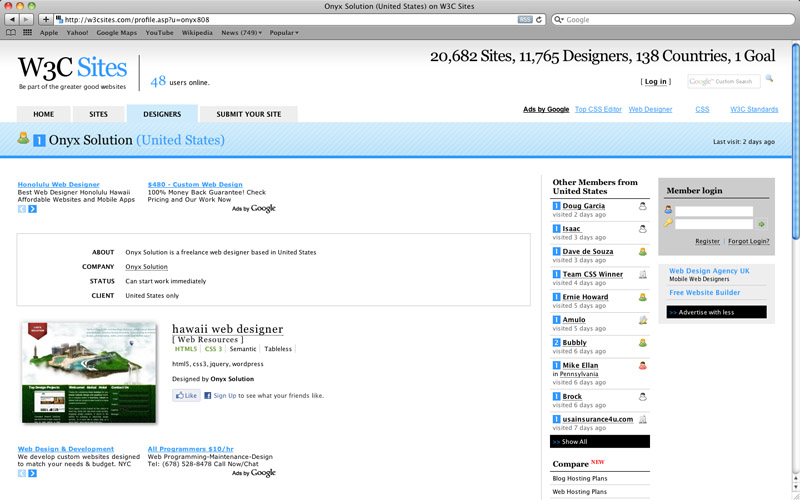The image size is (800, 500).
Task: Open the W3C Standards ad link
Action: point(754,109)
